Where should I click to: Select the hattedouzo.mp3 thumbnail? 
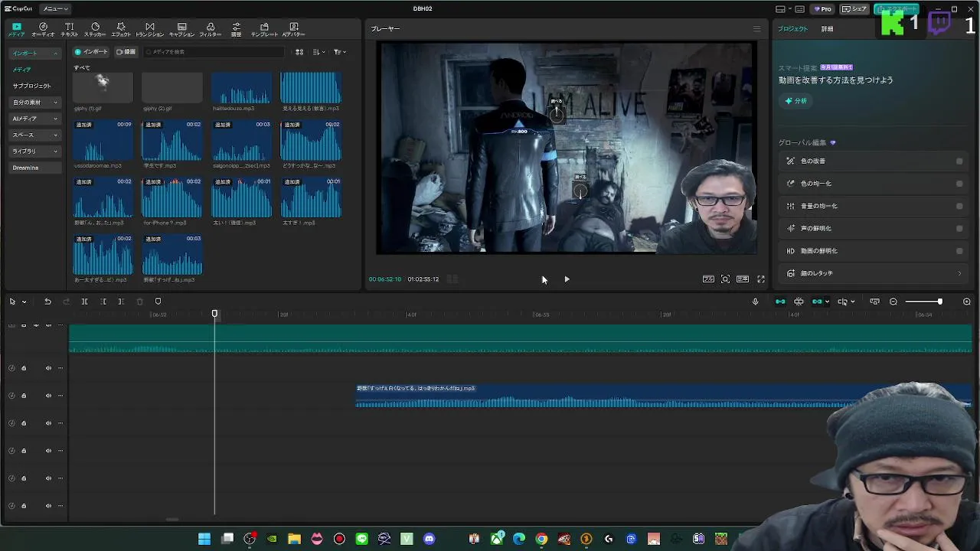tap(241, 87)
